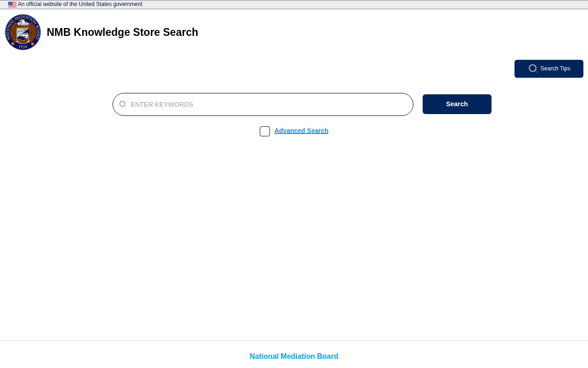The image size is (588, 368).
Task: Open the Advanced Search link
Action: coord(301,131)
